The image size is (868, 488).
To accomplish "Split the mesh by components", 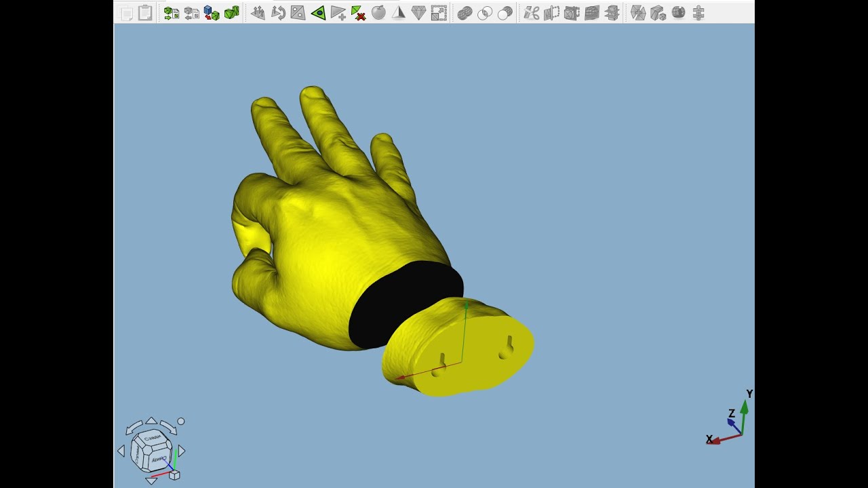I will tap(658, 13).
